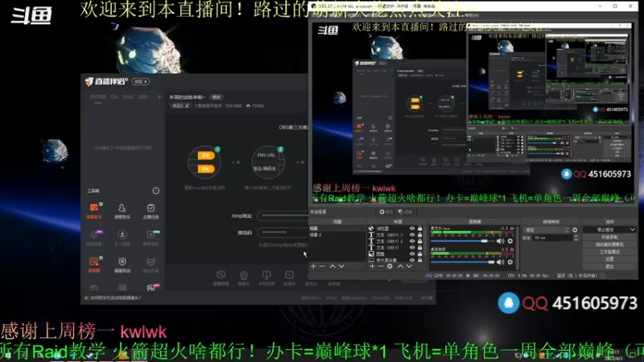
Task: Add a new scene in OBS Scenes panel
Action: (313, 266)
